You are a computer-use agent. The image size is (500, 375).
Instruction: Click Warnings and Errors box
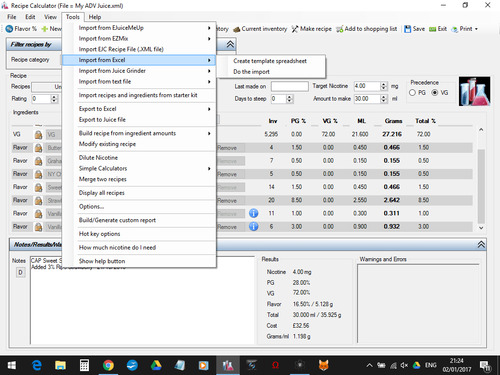pyautogui.click(x=419, y=304)
